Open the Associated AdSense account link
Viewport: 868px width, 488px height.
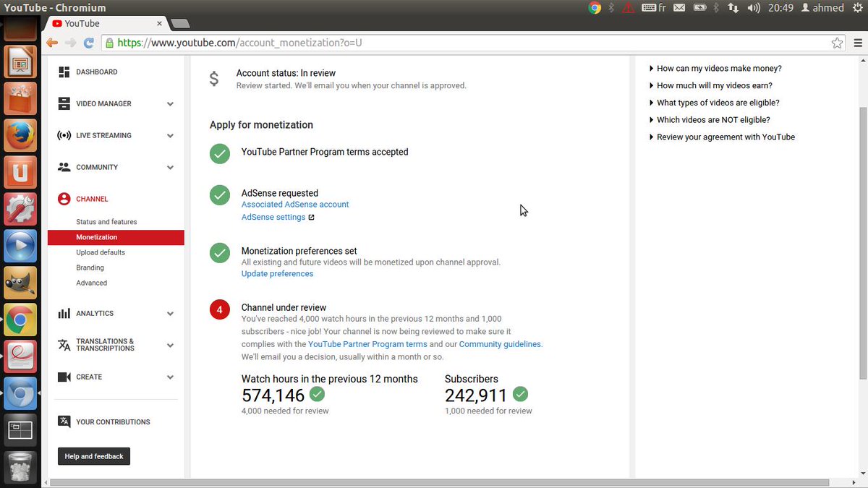pyautogui.click(x=295, y=205)
